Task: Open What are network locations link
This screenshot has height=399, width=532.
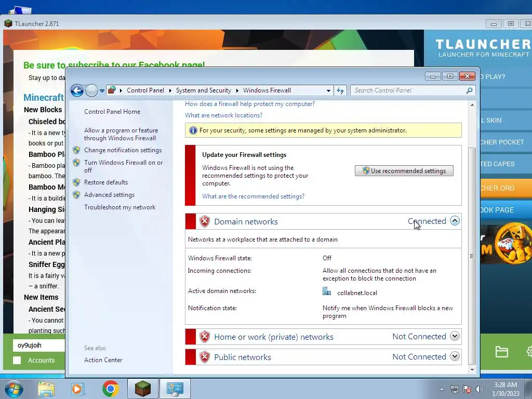Action: pyautogui.click(x=223, y=115)
